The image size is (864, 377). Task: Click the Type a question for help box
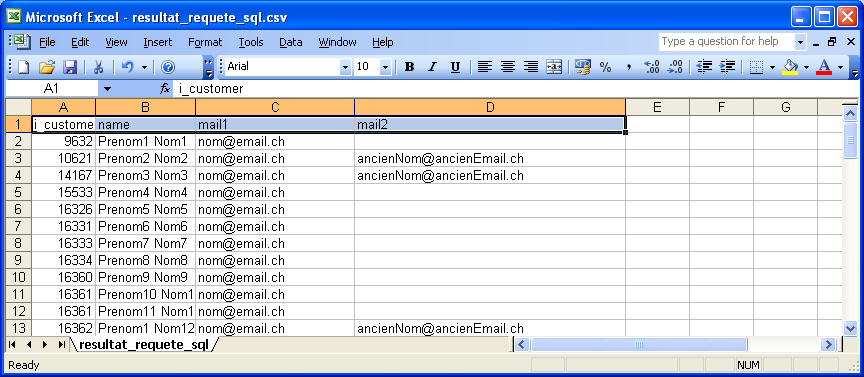pyautogui.click(x=726, y=42)
